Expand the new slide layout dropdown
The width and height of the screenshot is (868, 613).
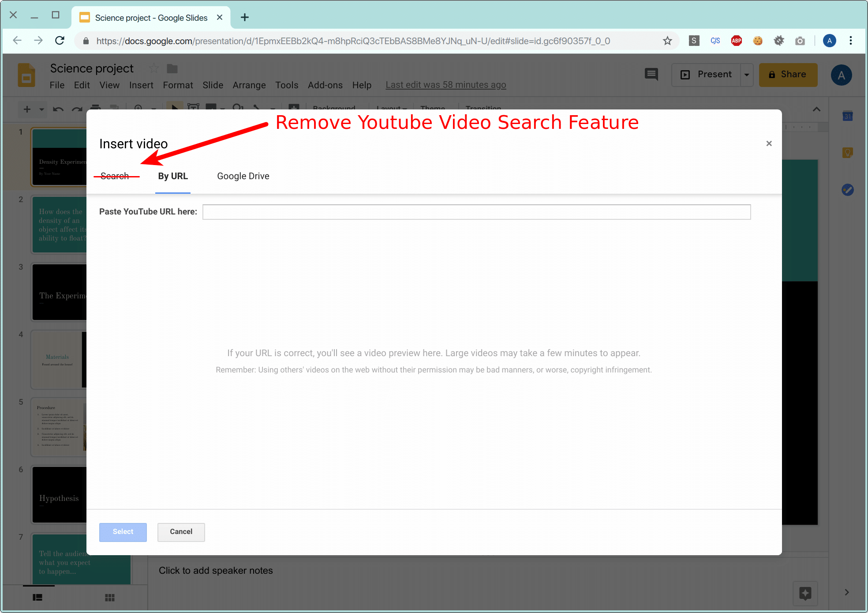tap(41, 109)
